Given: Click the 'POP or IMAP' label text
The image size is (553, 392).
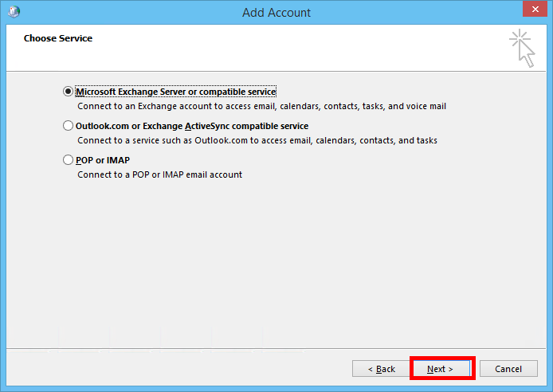Looking at the screenshot, I should click(103, 160).
